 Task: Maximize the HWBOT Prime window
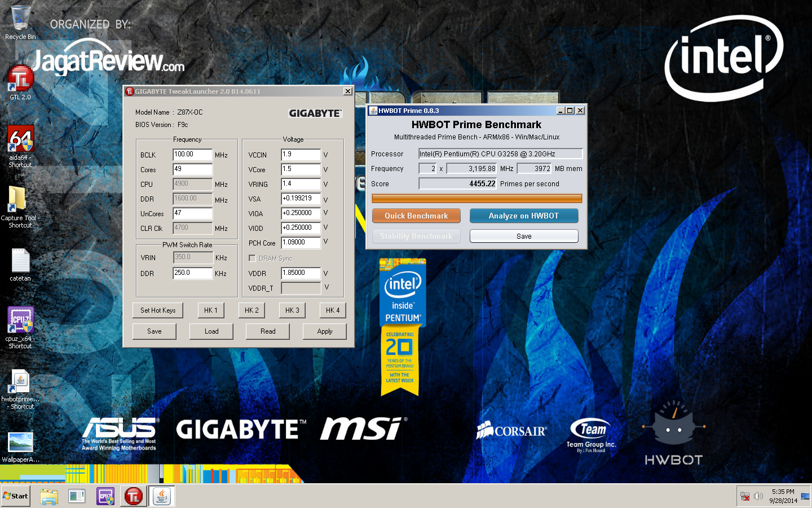[x=570, y=111]
